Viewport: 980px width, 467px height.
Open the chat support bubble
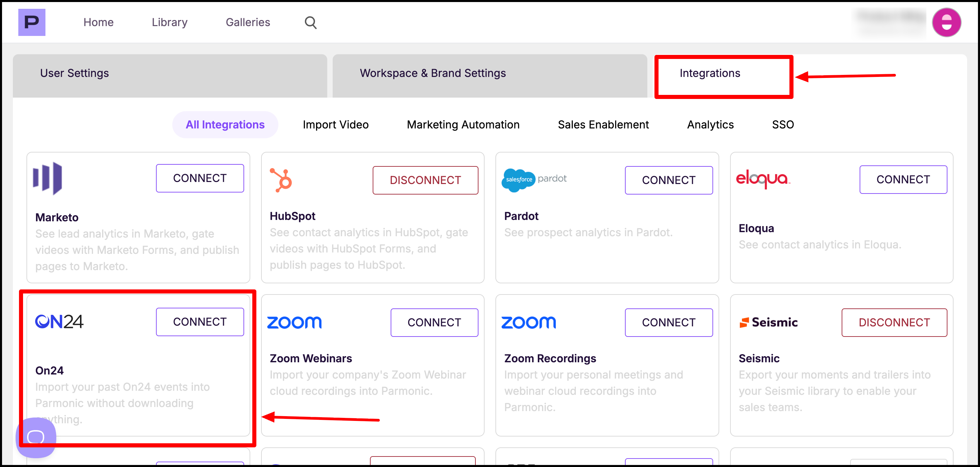coord(36,437)
